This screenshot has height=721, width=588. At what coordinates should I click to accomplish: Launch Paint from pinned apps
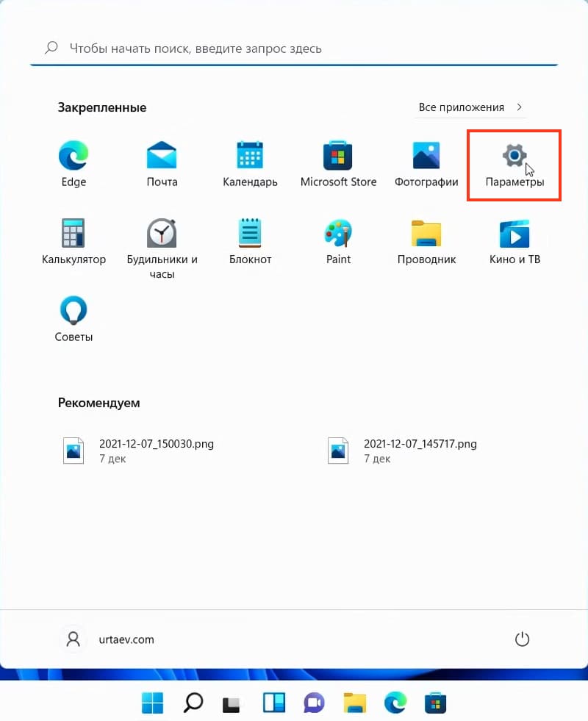pyautogui.click(x=338, y=242)
